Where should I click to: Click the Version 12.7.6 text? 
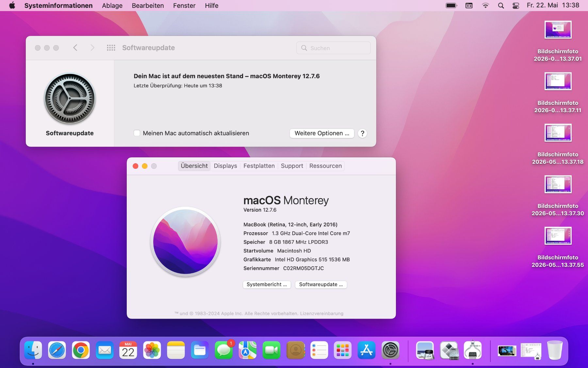(x=260, y=210)
